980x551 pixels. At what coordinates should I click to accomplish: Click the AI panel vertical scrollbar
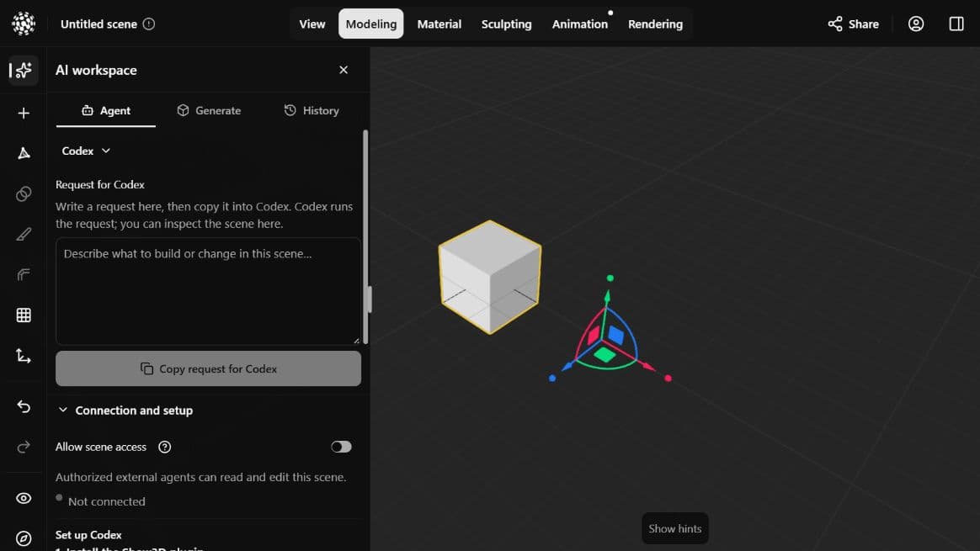365,237
